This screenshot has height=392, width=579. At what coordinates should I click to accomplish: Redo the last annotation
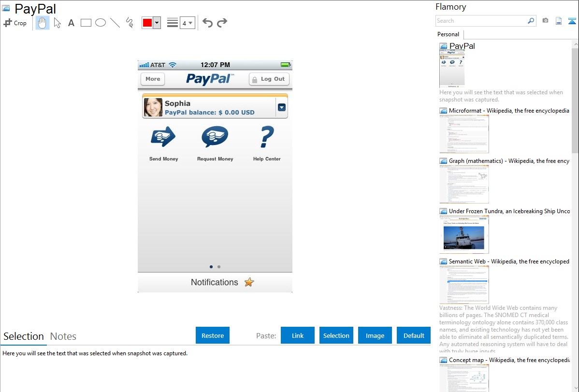point(222,23)
